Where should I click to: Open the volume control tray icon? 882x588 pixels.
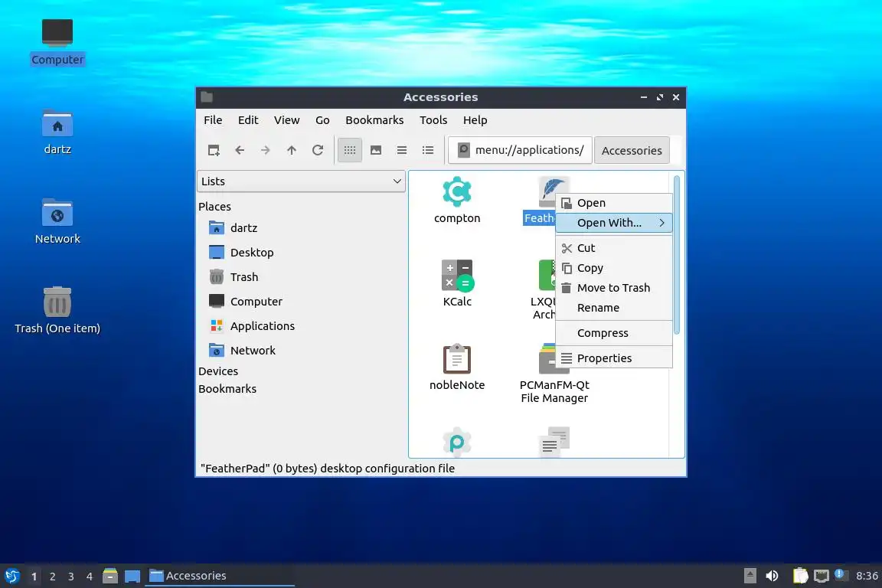(x=773, y=576)
